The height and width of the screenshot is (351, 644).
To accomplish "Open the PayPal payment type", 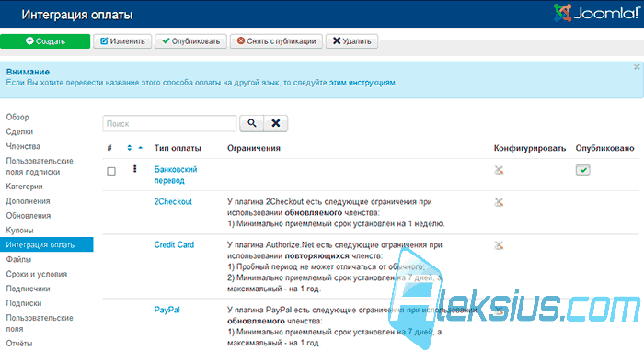I will pyautogui.click(x=167, y=310).
